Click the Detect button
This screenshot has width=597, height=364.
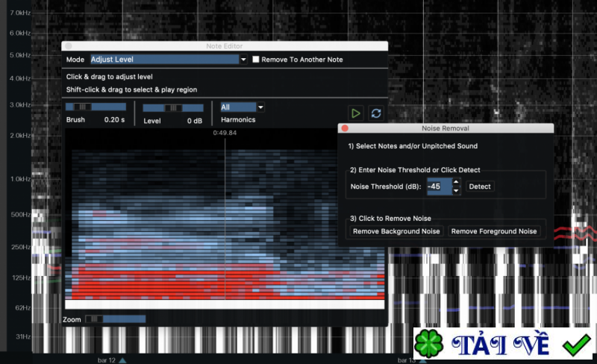click(x=480, y=186)
